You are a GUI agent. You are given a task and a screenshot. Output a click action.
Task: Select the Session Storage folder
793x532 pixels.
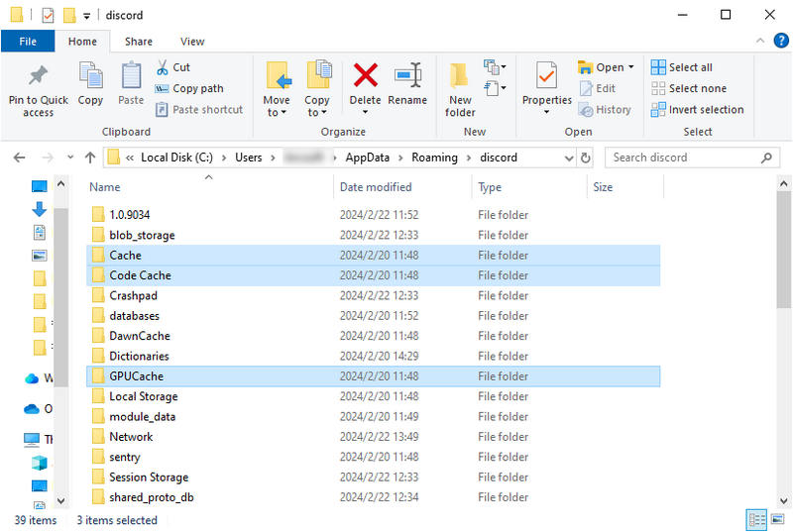coord(374,478)
